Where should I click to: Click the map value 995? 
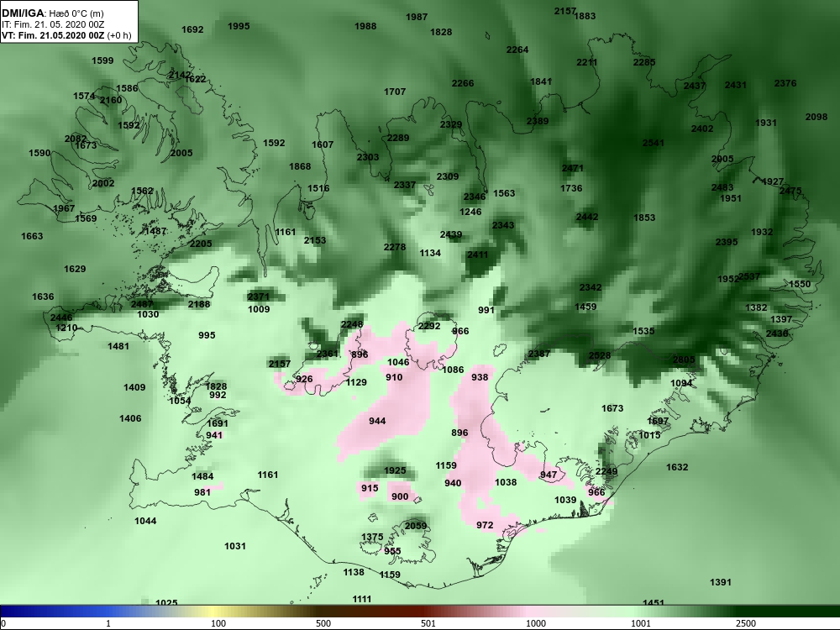tap(207, 335)
